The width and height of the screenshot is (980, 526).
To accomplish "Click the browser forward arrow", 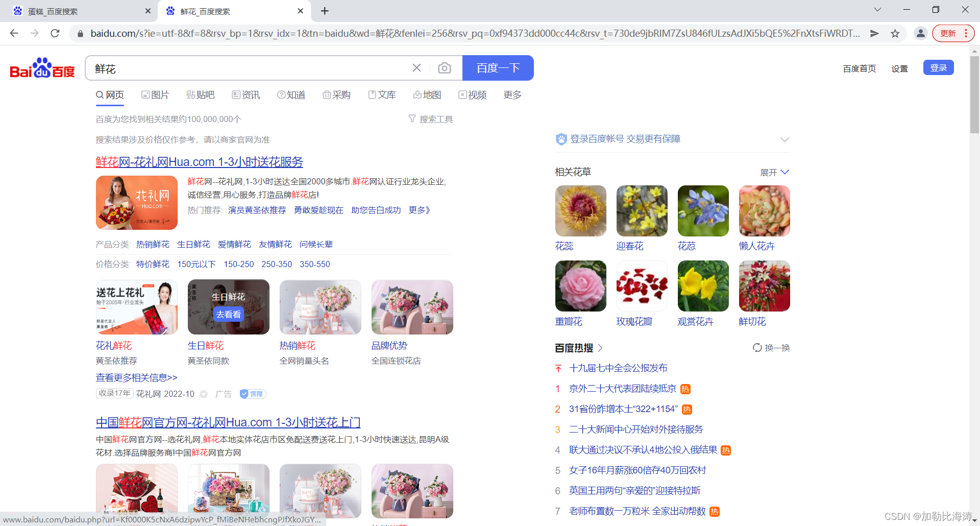I will pos(34,33).
